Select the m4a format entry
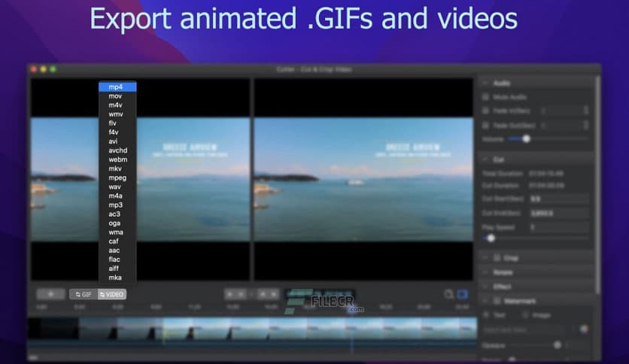 pos(117,196)
